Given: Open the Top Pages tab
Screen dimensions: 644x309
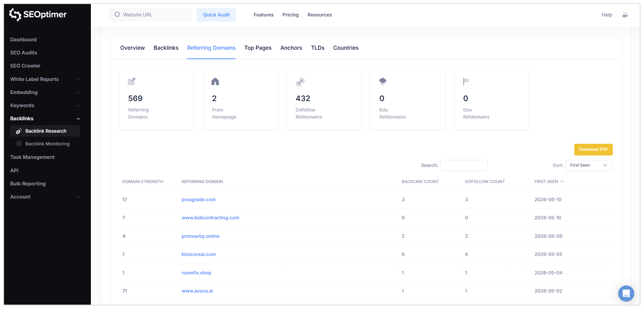Looking at the screenshot, I should coord(258,48).
